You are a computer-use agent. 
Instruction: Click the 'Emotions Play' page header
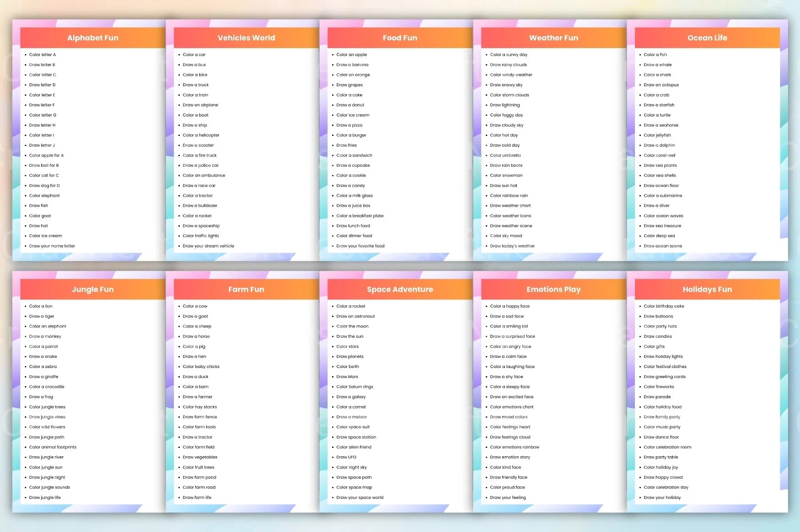pyautogui.click(x=554, y=289)
